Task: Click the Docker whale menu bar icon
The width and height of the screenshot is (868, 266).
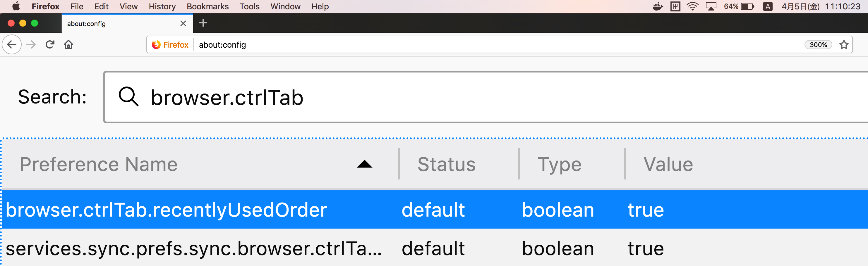Action: tap(657, 6)
